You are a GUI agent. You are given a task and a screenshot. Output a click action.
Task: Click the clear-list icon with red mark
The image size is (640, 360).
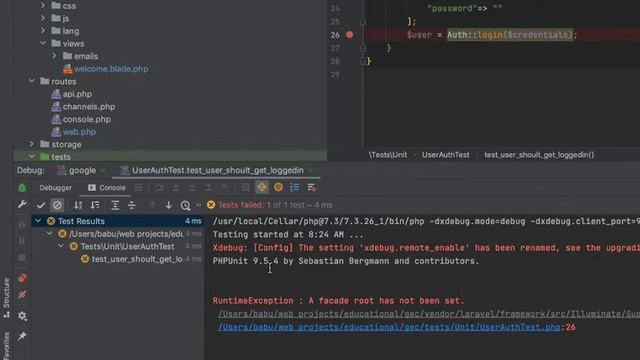point(311,187)
